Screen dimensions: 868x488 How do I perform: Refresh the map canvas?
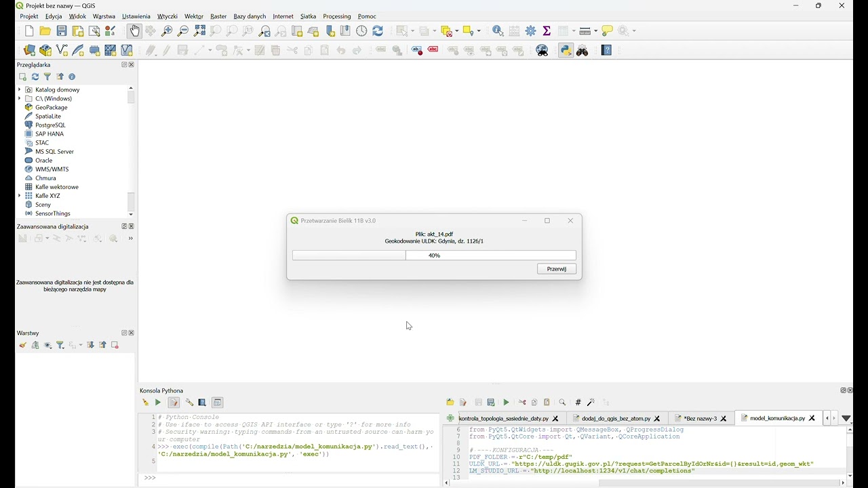[x=378, y=31]
